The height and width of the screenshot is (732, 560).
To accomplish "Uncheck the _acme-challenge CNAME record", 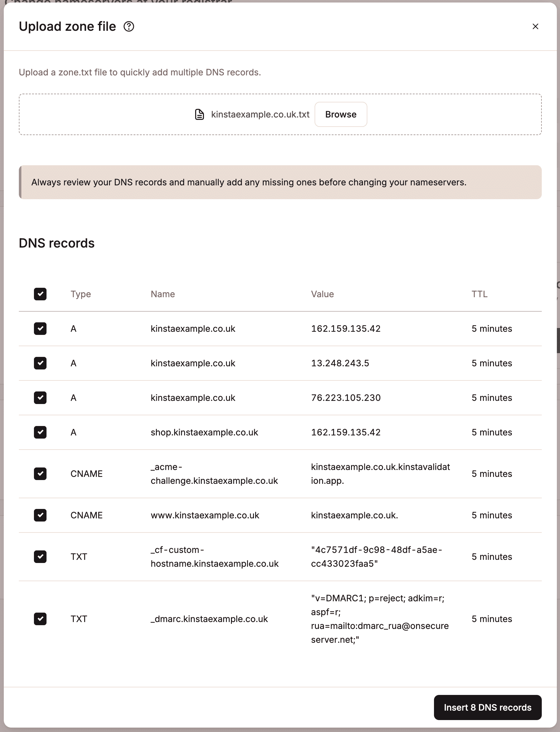I will (x=40, y=474).
